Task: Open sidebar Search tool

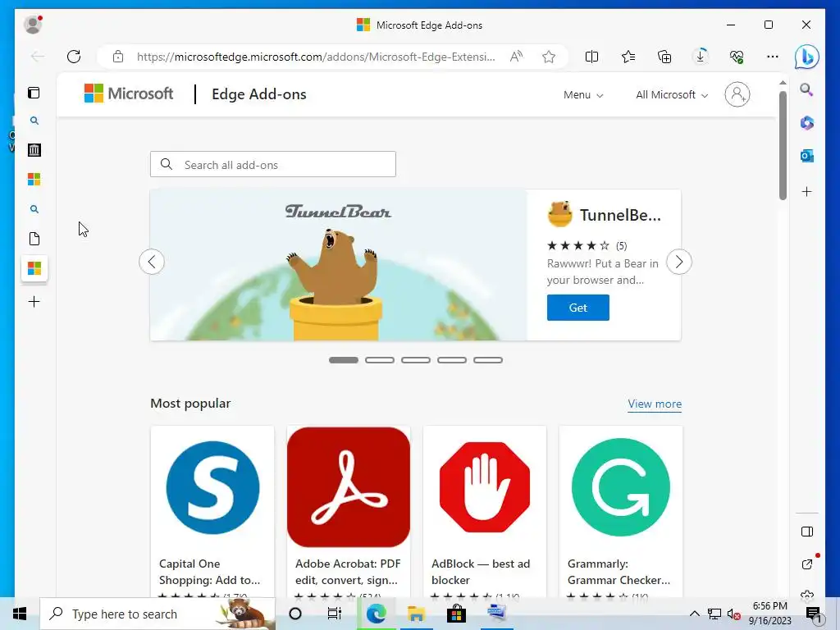Action: [x=807, y=90]
